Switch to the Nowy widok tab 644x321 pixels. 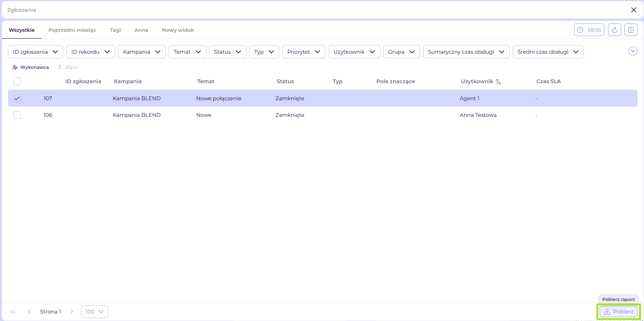(x=178, y=30)
